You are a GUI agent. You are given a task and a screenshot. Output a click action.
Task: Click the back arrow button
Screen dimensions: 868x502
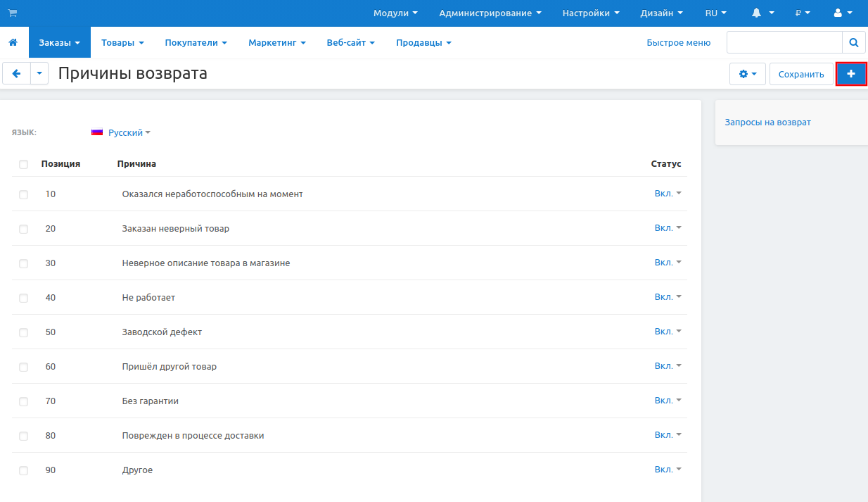(17, 73)
